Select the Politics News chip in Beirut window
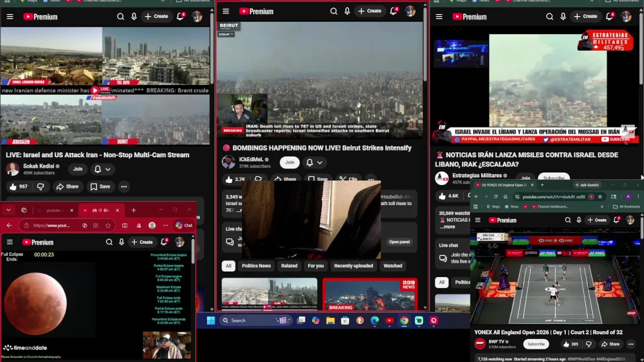This screenshot has height=362, width=644. pos(256,266)
